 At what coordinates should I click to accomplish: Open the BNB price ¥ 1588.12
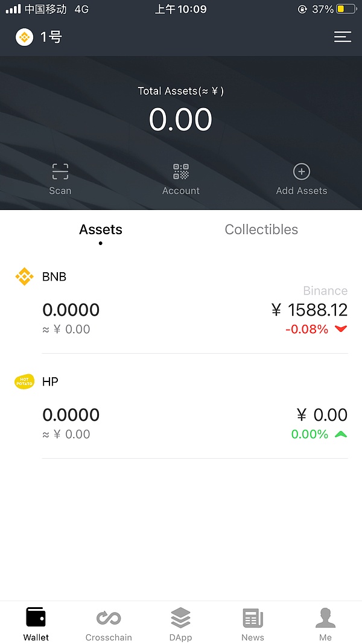(310, 310)
